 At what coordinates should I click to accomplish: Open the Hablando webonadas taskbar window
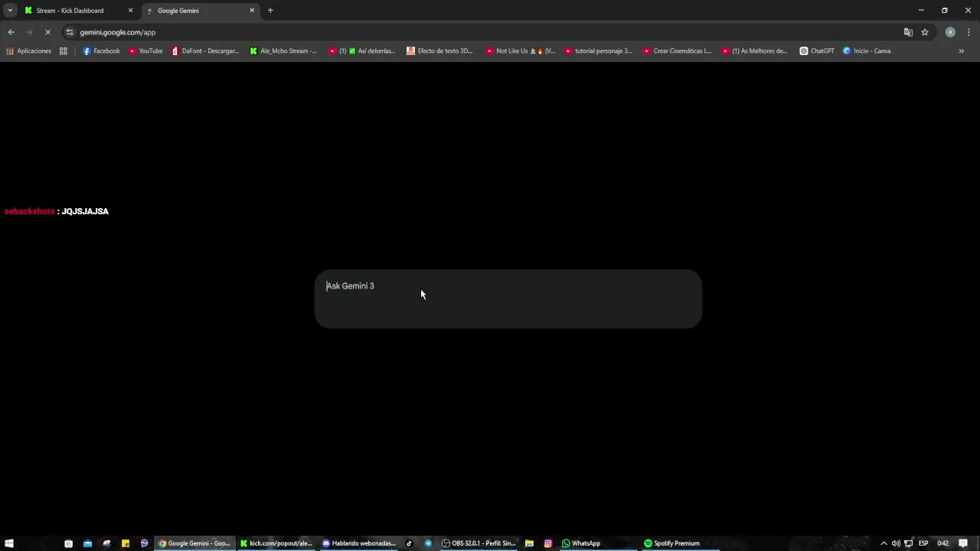[359, 543]
